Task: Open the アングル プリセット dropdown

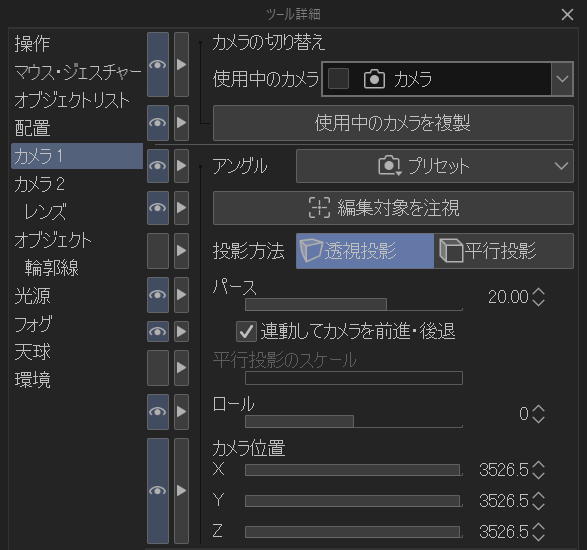Action: tap(435, 166)
